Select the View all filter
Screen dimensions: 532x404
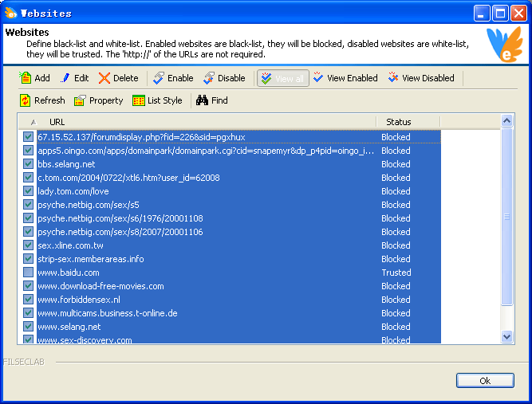(282, 78)
